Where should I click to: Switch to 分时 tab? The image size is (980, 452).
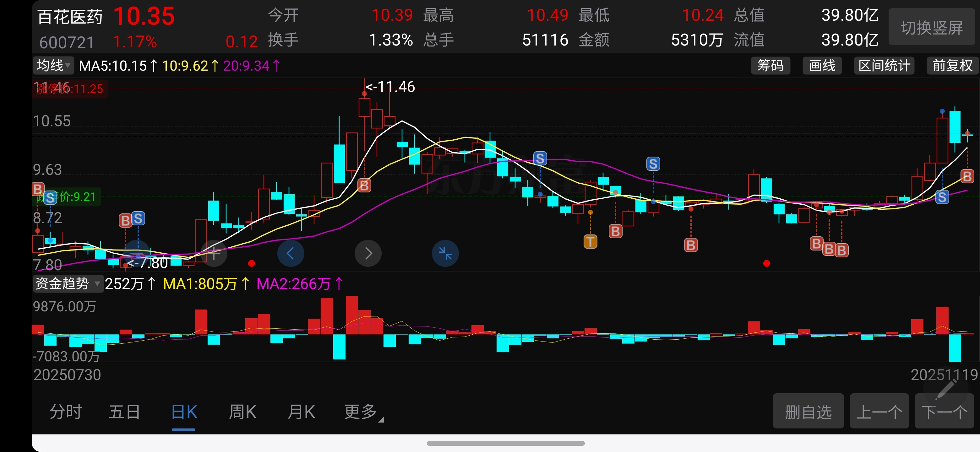pos(66,412)
